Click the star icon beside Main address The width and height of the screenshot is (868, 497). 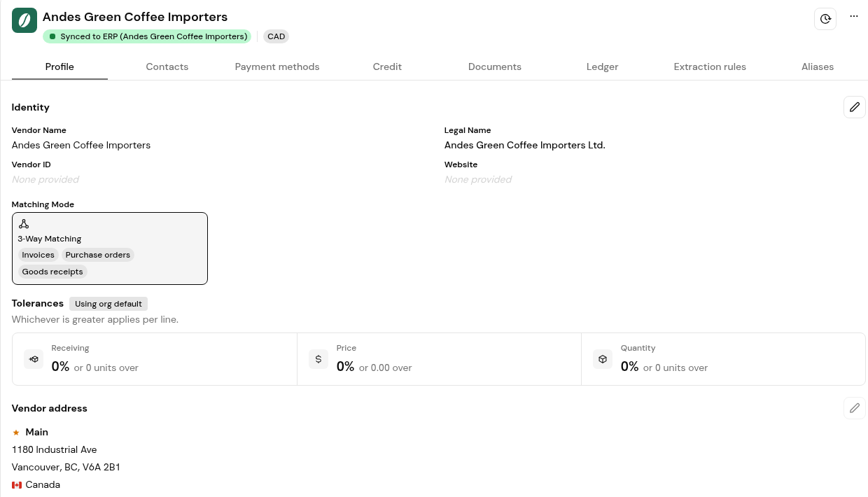point(16,433)
